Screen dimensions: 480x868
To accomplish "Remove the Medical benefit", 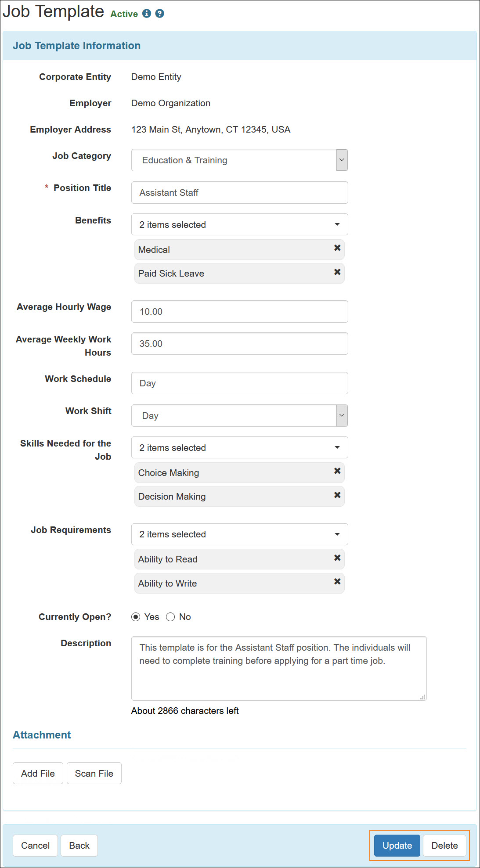I will [337, 249].
